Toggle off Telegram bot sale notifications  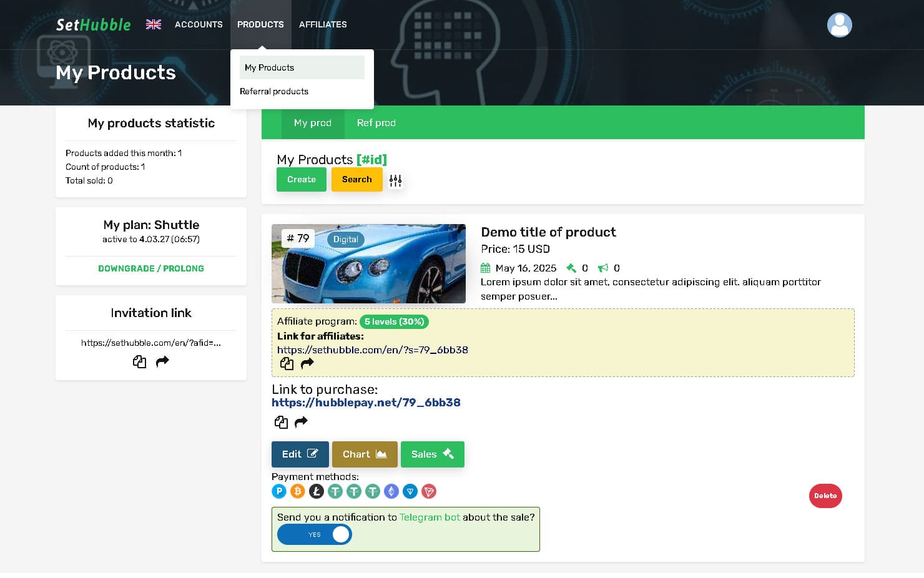[x=315, y=534]
